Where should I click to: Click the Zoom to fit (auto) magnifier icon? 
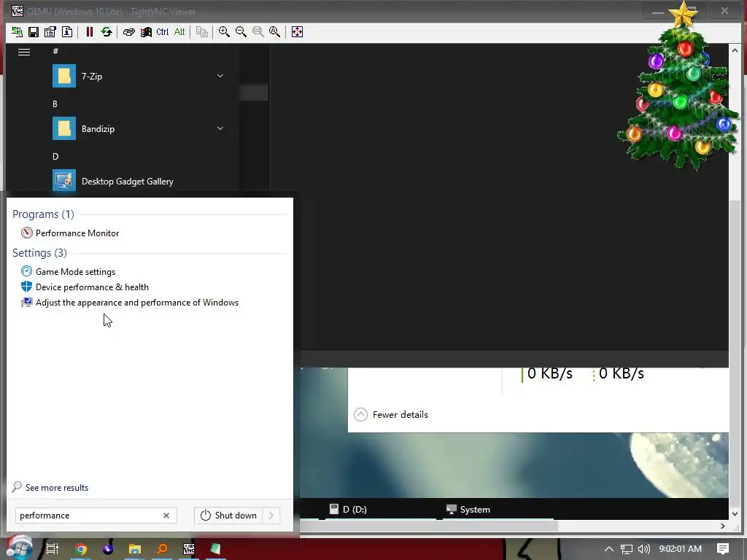275,32
